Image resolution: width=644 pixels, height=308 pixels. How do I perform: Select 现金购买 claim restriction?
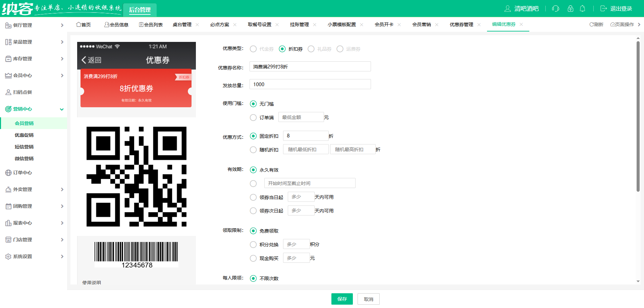coord(253,258)
